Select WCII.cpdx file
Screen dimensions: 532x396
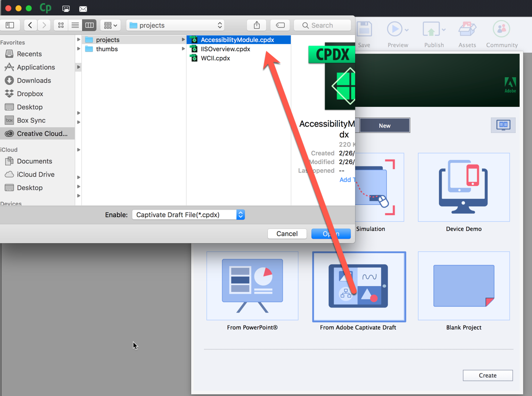239,58
